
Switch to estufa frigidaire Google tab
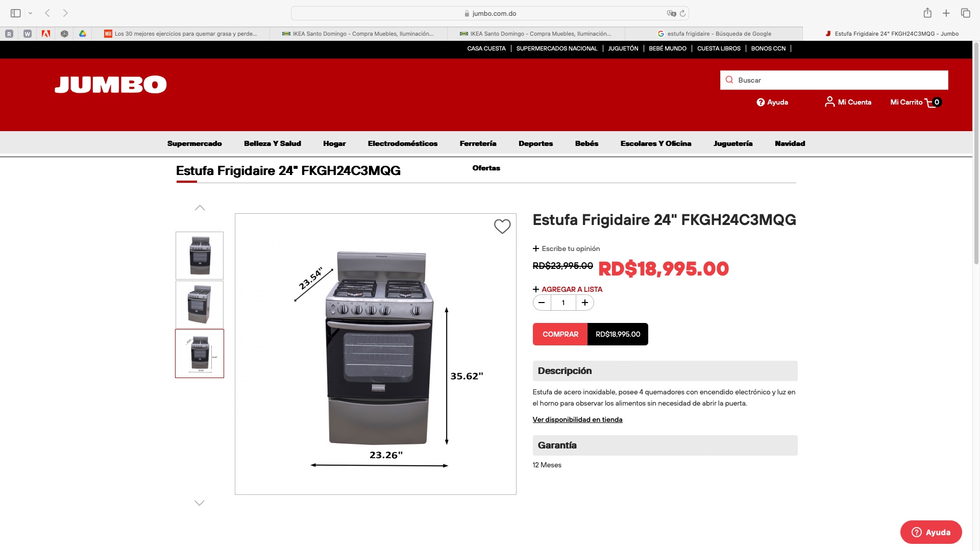click(714, 34)
